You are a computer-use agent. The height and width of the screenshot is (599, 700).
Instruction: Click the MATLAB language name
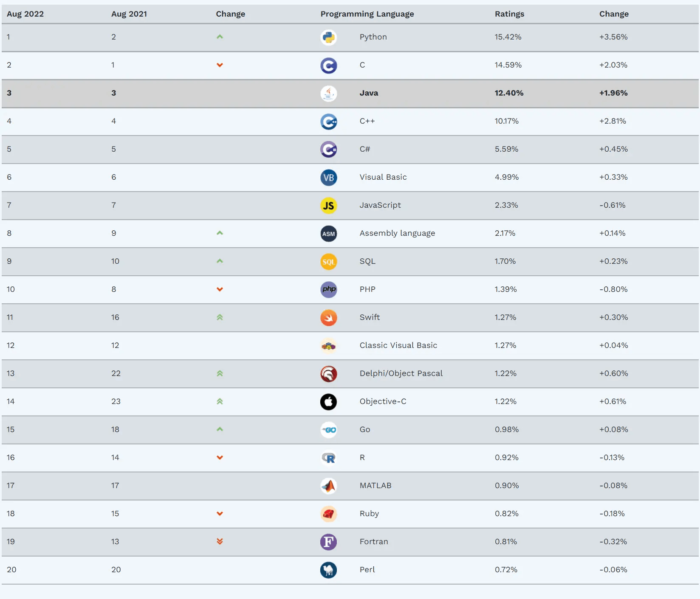click(375, 486)
